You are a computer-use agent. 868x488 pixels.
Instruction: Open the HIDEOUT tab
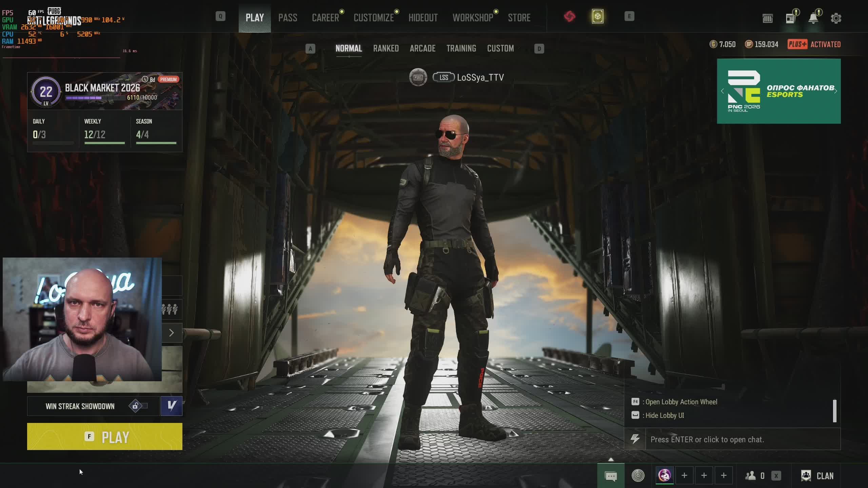(x=423, y=18)
